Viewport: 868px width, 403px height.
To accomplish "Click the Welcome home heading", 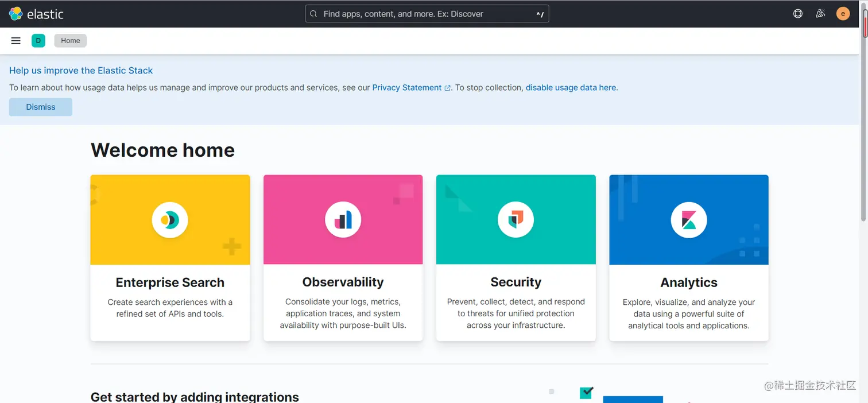I will click(162, 150).
